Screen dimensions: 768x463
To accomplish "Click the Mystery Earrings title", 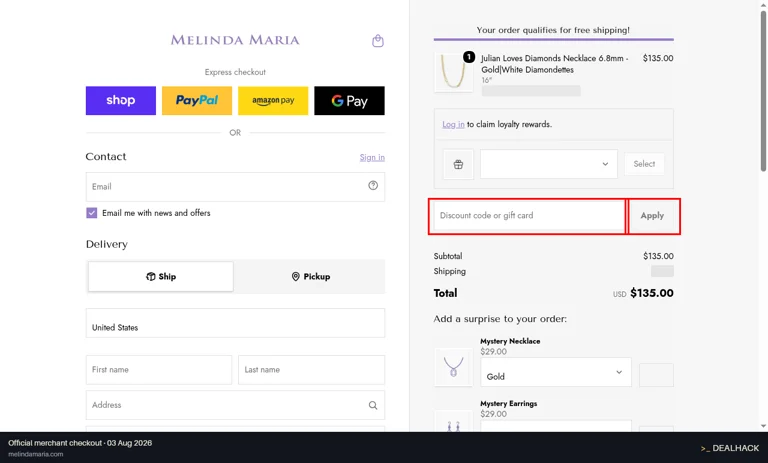I will point(508,404).
